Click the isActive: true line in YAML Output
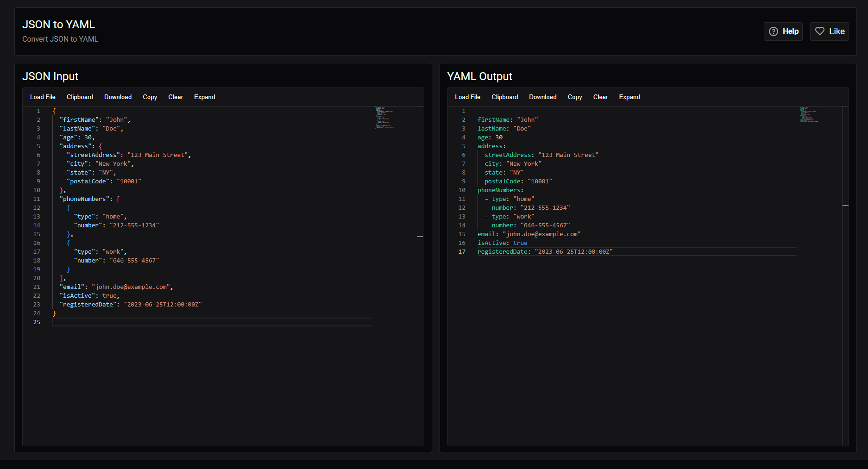 click(x=503, y=243)
